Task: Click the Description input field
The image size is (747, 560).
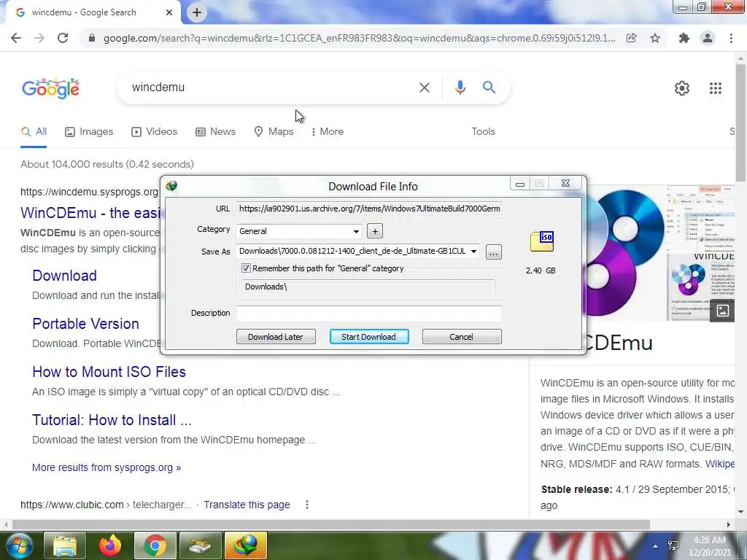Action: tap(368, 313)
